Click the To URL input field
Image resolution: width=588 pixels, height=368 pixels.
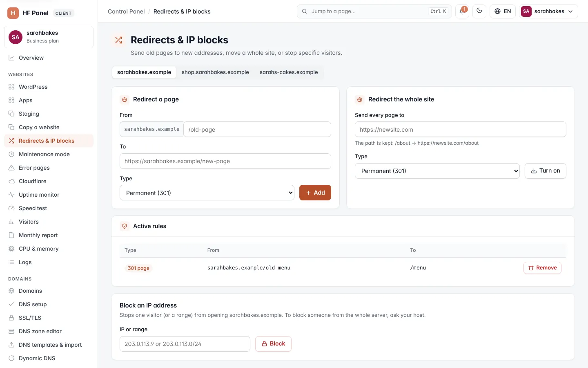pos(225,161)
